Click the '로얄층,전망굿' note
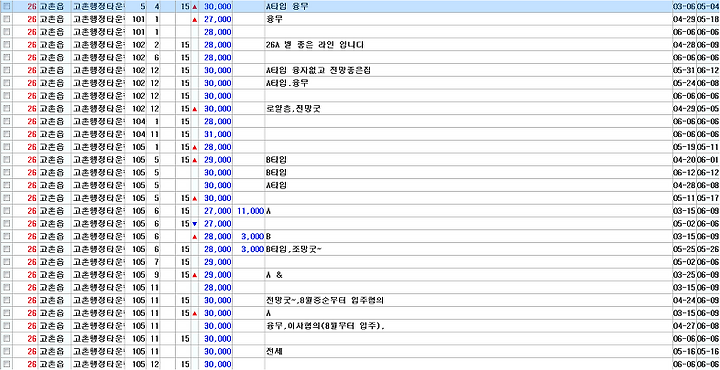 (293, 109)
